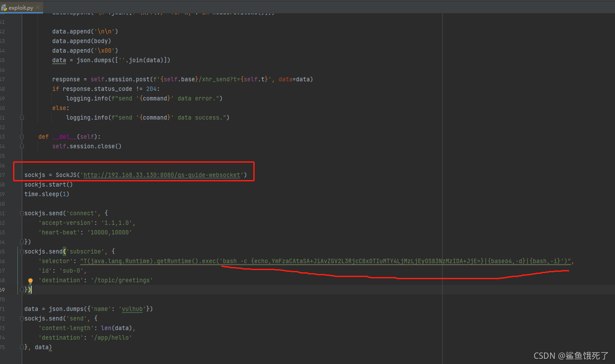Place cursor on sockjs.start() line
This screenshot has width=615, height=364.
coord(48,184)
